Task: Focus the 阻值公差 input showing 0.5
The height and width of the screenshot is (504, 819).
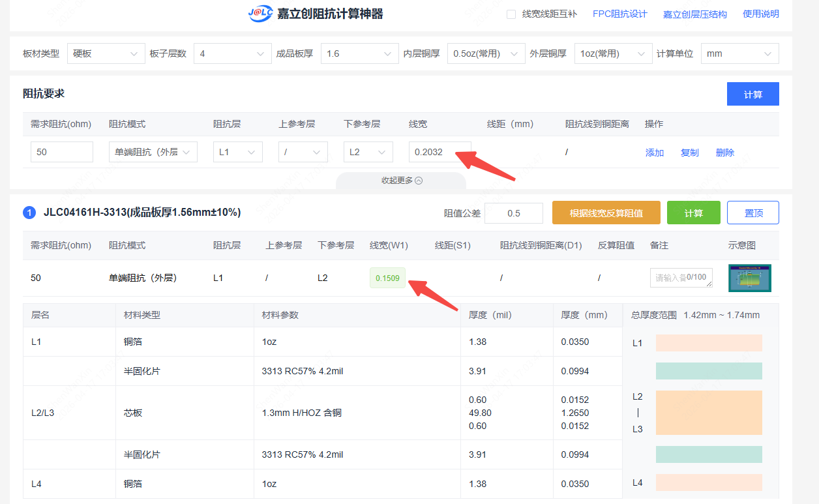Action: [x=514, y=213]
